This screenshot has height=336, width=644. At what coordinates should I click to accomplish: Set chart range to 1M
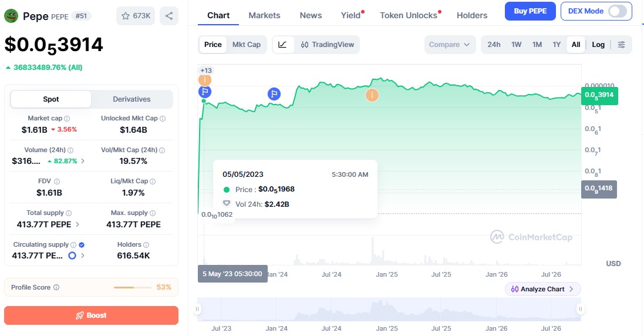[537, 45]
